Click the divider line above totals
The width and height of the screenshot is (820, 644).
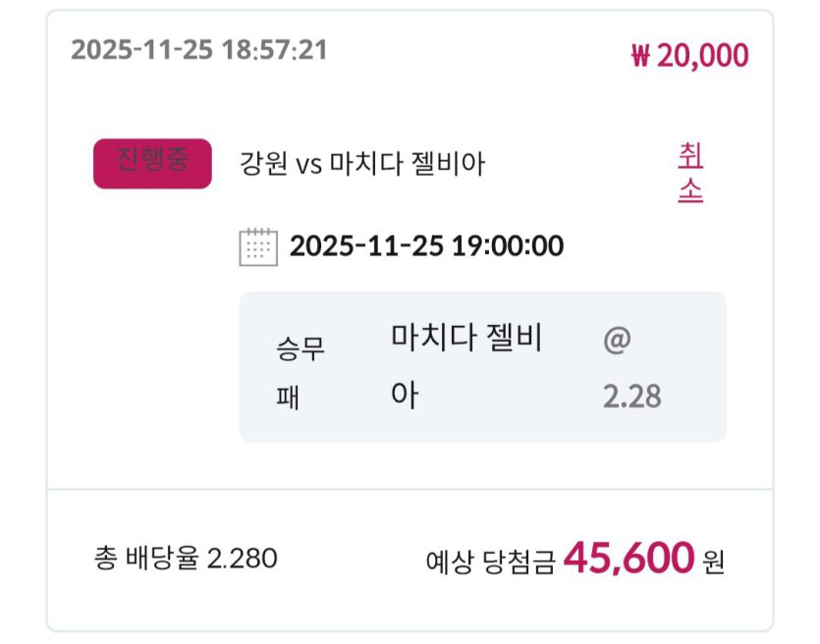(410, 489)
